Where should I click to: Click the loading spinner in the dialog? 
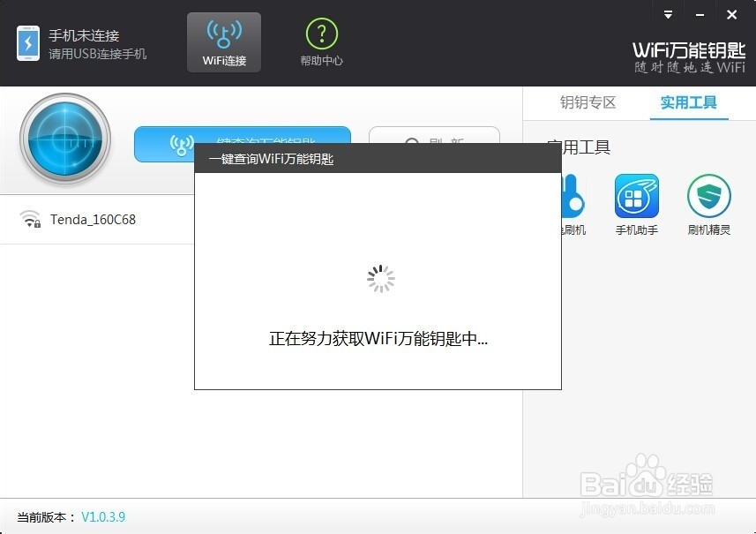tap(381, 278)
